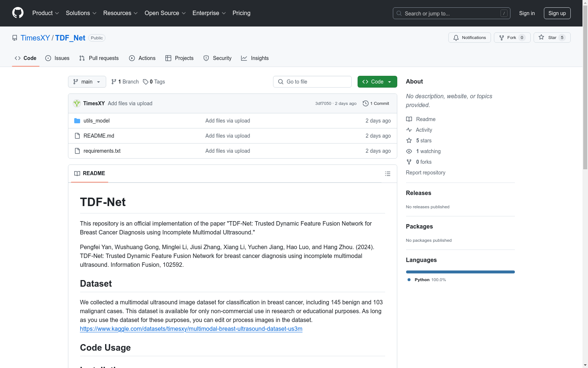
Task: Expand the Product menu
Action: [46, 13]
